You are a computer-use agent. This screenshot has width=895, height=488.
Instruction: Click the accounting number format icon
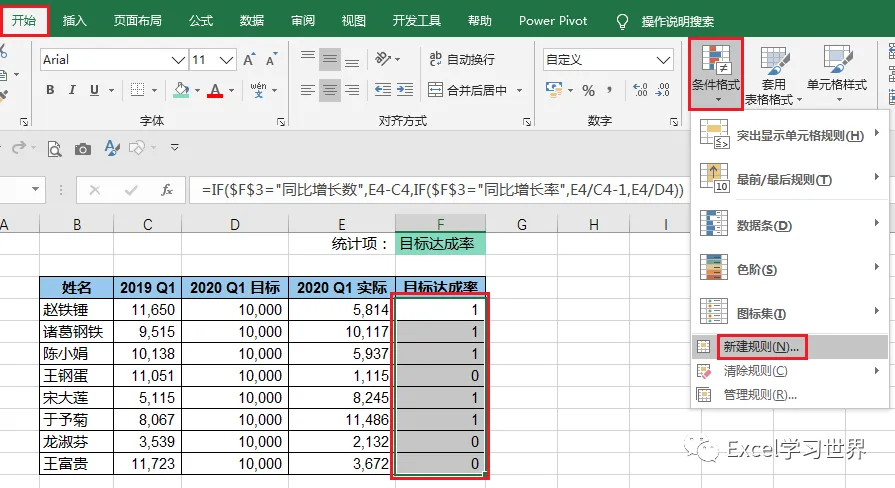pyautogui.click(x=553, y=90)
